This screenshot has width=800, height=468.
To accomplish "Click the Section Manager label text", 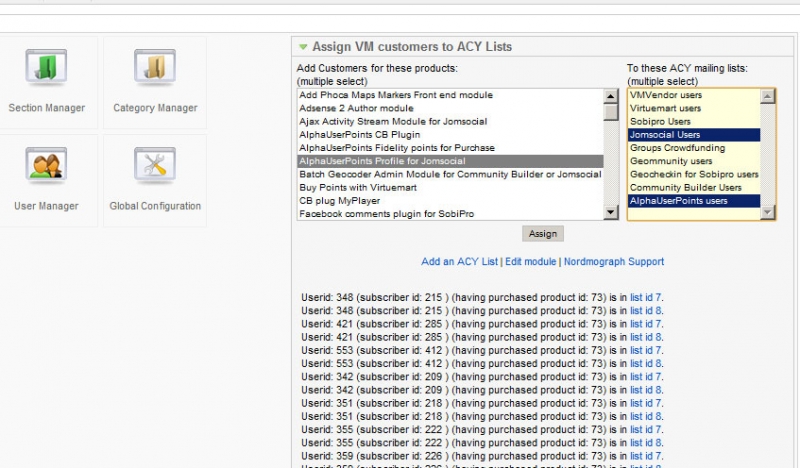I will (46, 108).
